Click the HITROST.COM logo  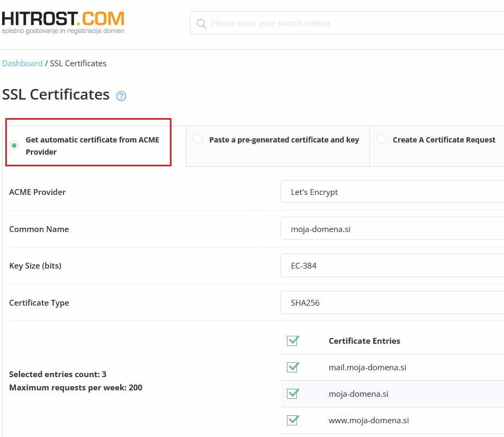(x=62, y=21)
